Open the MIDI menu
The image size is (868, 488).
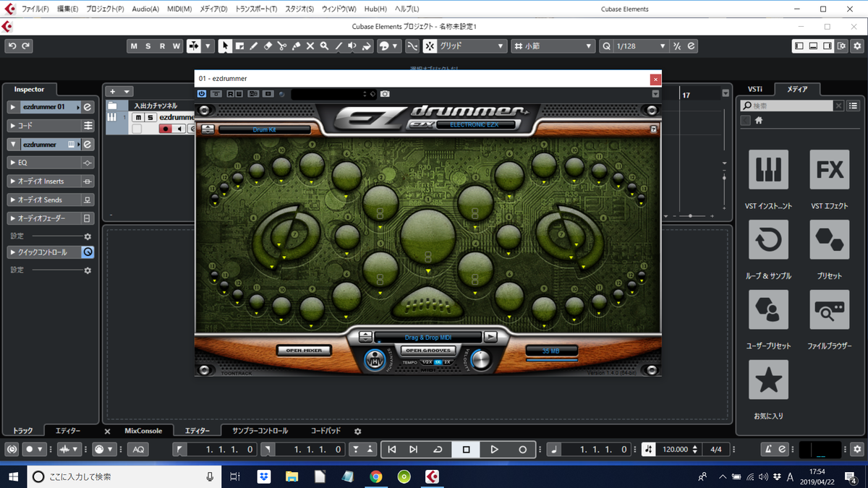[x=179, y=9]
